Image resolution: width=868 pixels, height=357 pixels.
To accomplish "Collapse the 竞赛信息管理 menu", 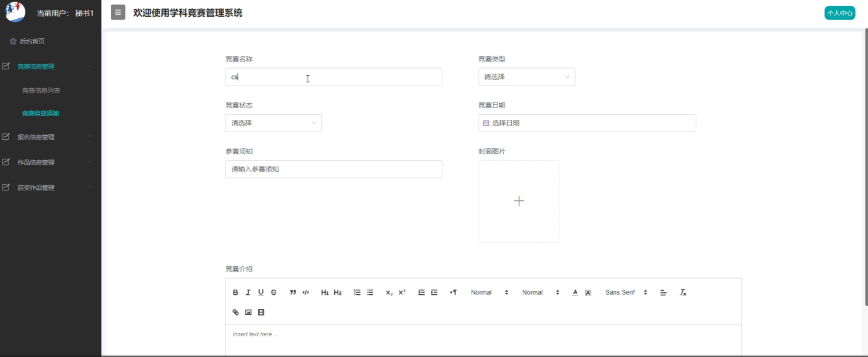I will tap(51, 66).
